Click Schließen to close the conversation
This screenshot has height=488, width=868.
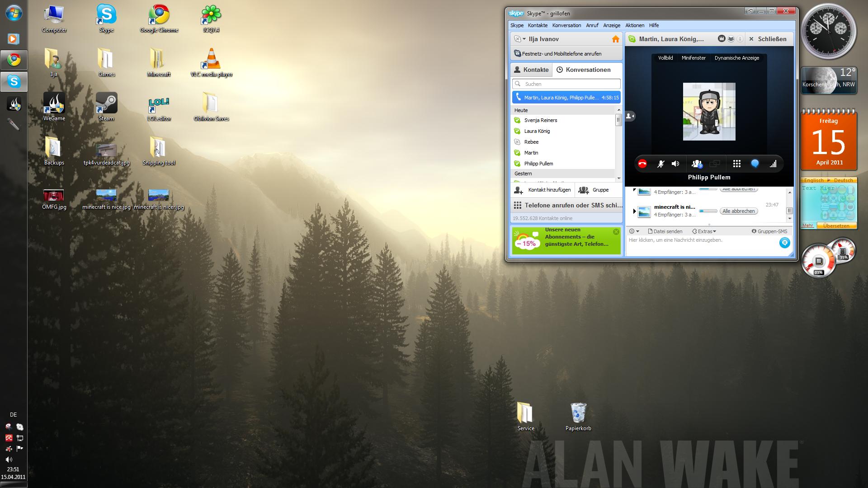pyautogui.click(x=768, y=39)
